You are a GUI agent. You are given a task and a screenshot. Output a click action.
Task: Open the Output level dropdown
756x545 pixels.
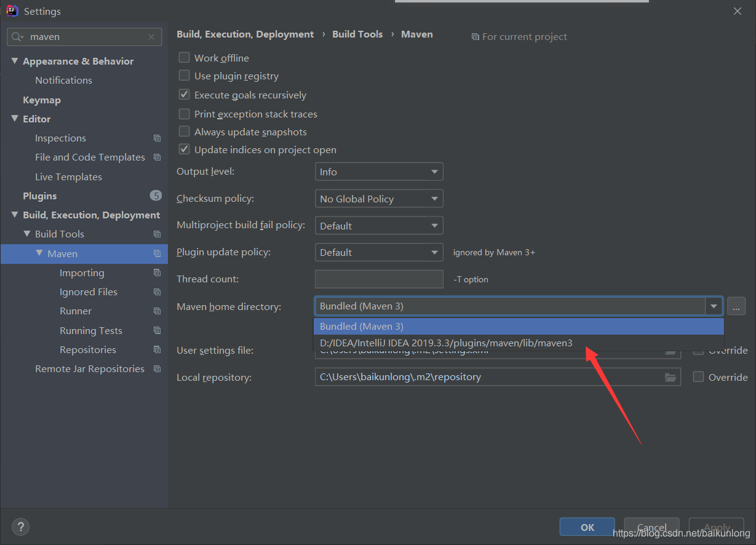pos(378,172)
